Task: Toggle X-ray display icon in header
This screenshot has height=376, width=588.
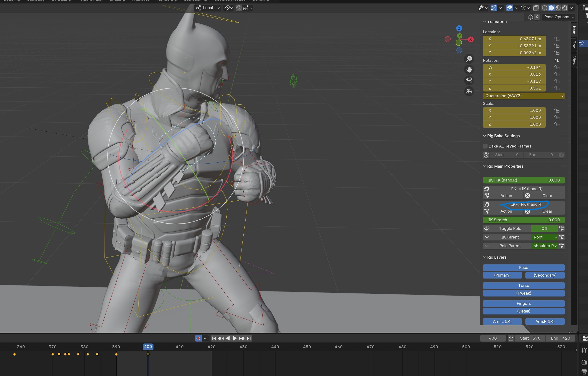Action: pyautogui.click(x=536, y=8)
